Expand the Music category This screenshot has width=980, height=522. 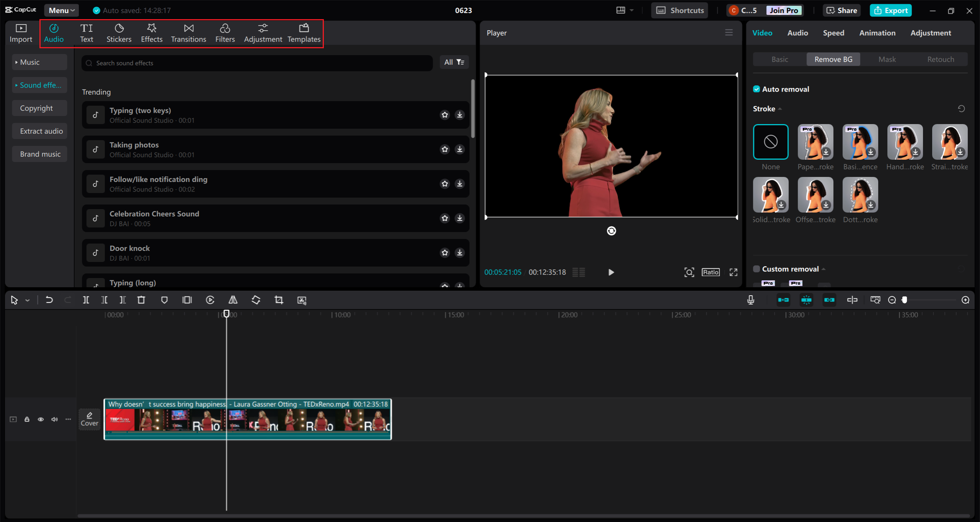click(39, 62)
